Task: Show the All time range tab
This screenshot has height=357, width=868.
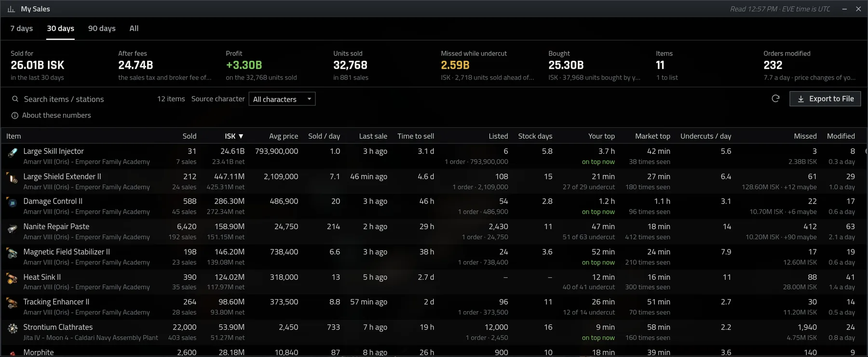Action: [x=134, y=28]
